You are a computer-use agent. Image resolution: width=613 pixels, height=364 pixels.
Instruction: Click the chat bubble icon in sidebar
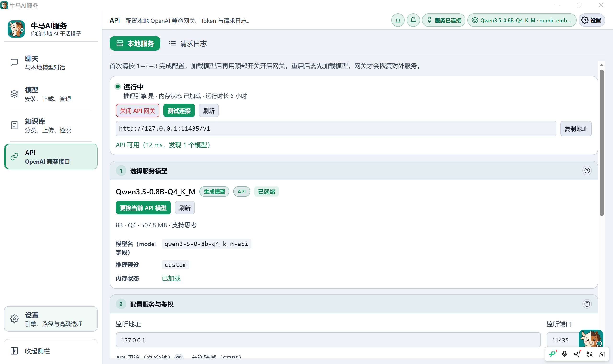pyautogui.click(x=14, y=63)
